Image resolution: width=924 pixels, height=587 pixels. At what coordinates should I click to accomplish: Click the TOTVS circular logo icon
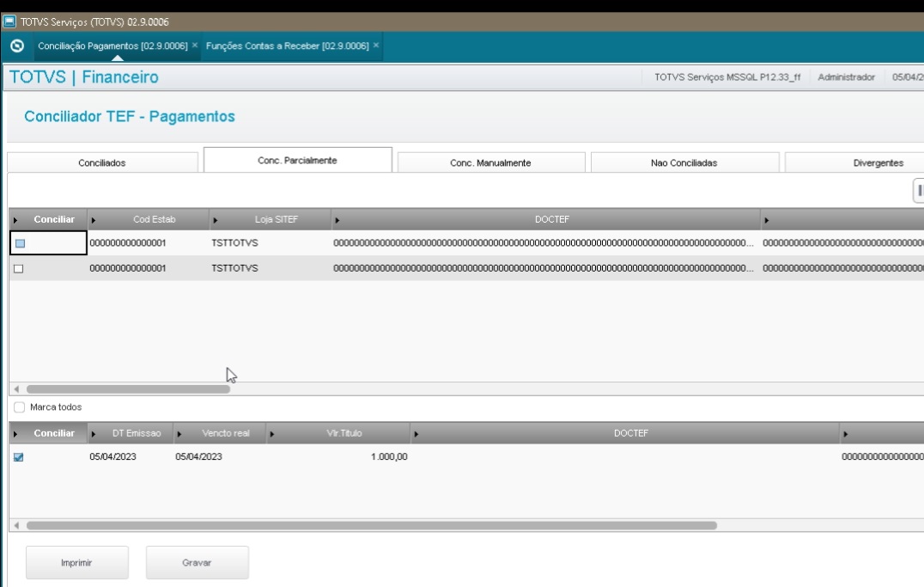point(17,46)
